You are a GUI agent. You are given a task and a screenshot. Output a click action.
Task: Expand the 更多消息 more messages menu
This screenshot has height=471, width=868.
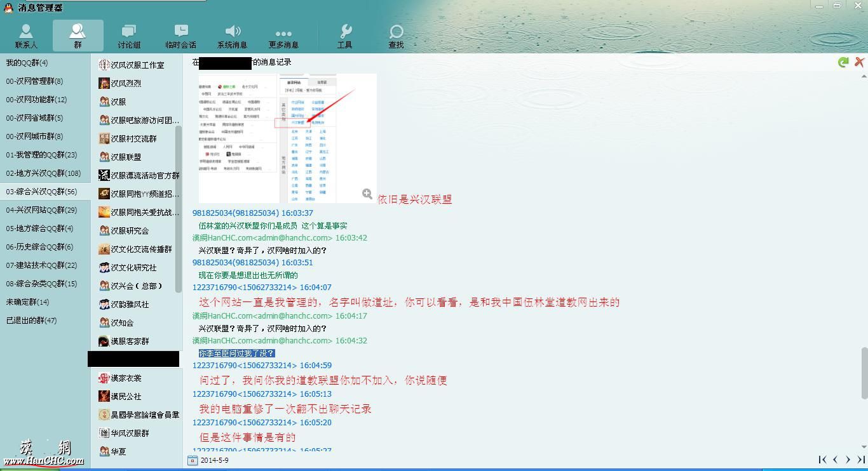pyautogui.click(x=283, y=36)
